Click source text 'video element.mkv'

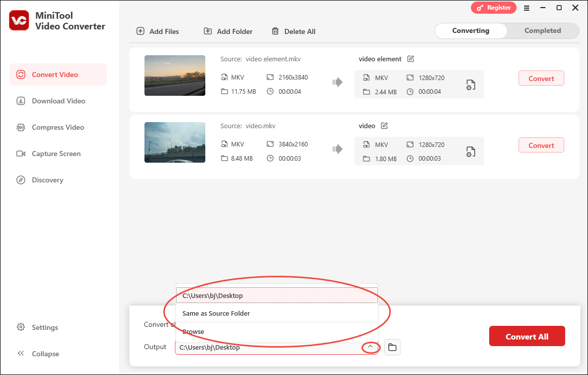[273, 59]
